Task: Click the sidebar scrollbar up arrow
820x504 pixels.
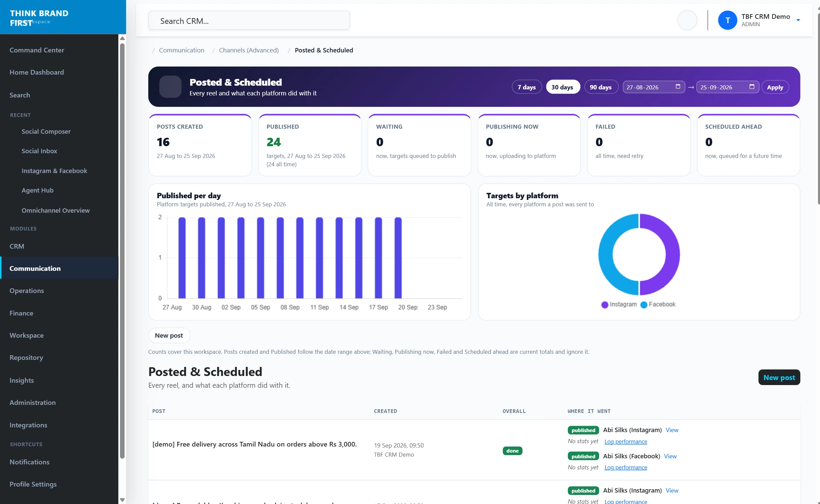Action: (122, 38)
